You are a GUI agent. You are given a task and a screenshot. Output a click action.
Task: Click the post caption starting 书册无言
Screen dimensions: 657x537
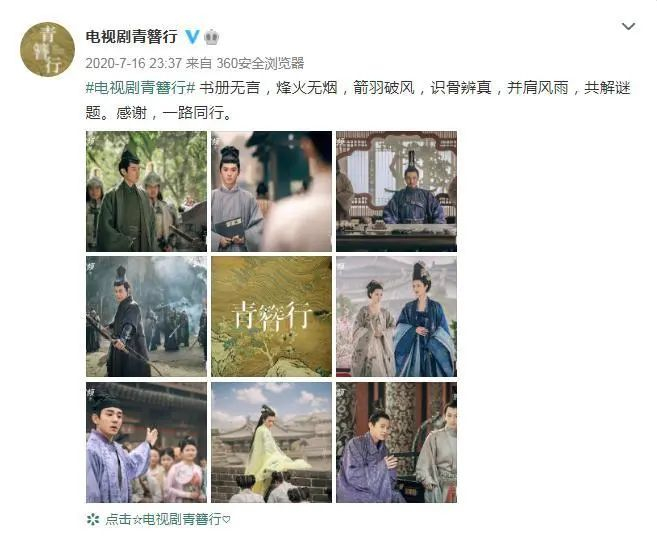click(358, 101)
